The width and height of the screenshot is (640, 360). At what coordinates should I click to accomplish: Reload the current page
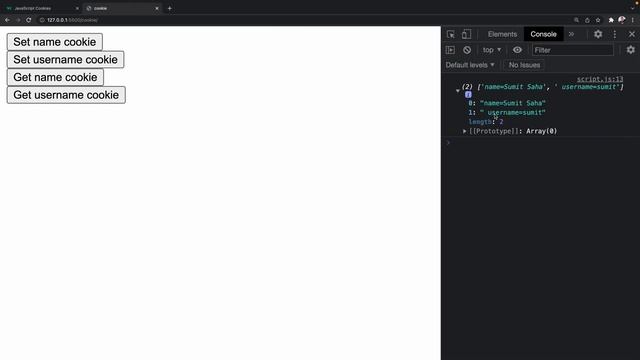(29, 20)
